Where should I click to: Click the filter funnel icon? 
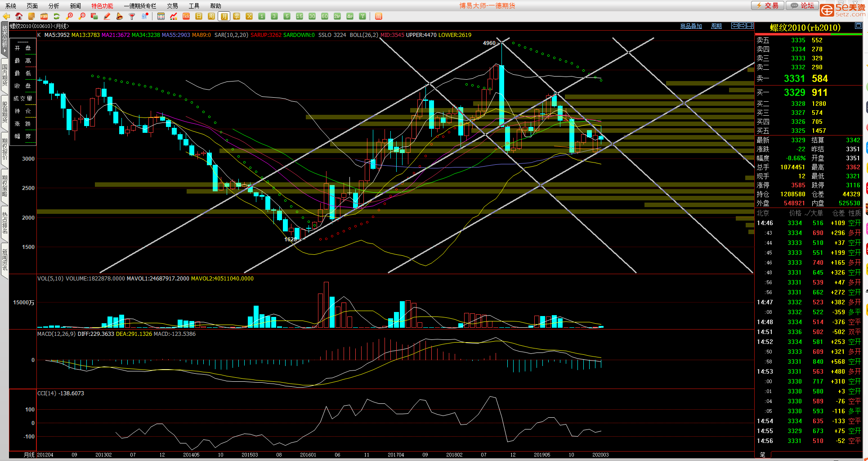(x=132, y=16)
